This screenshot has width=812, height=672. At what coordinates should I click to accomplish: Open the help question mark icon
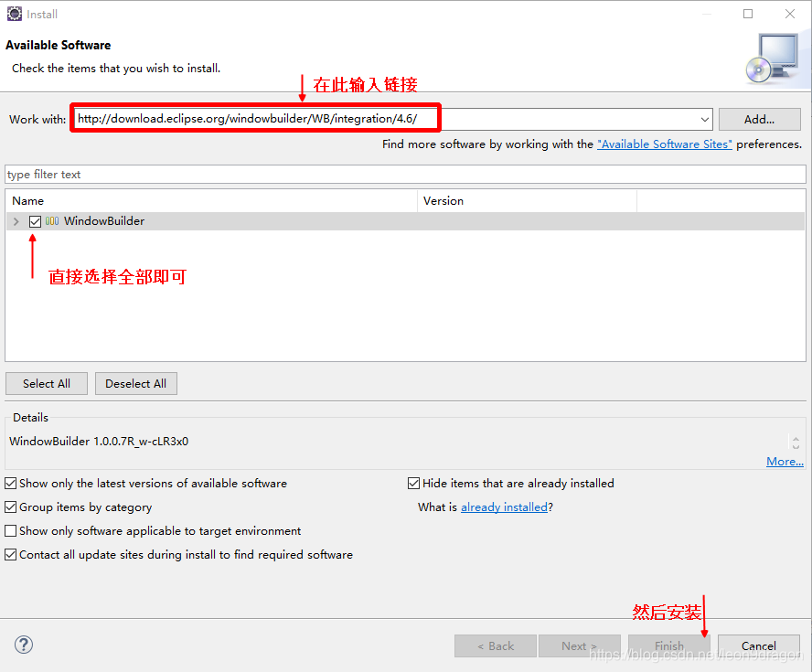click(24, 645)
